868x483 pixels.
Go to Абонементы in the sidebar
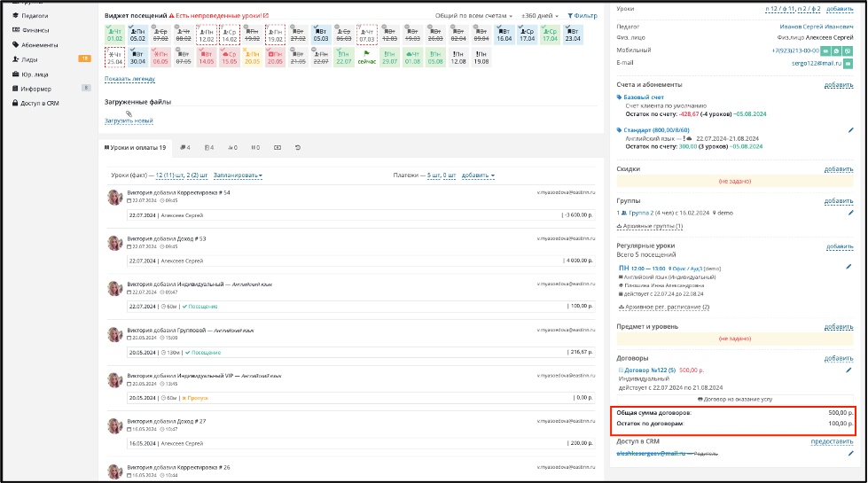coord(39,45)
